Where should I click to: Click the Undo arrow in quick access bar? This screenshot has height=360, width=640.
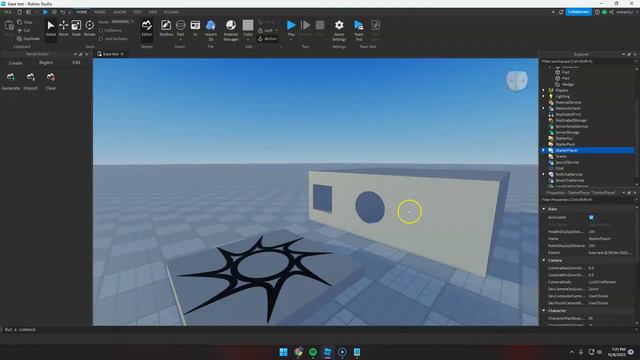click(x=63, y=12)
